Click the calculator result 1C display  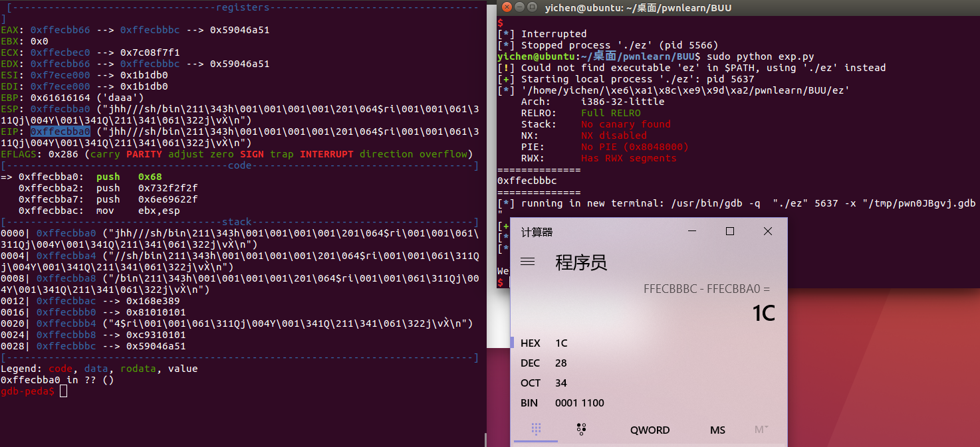764,313
